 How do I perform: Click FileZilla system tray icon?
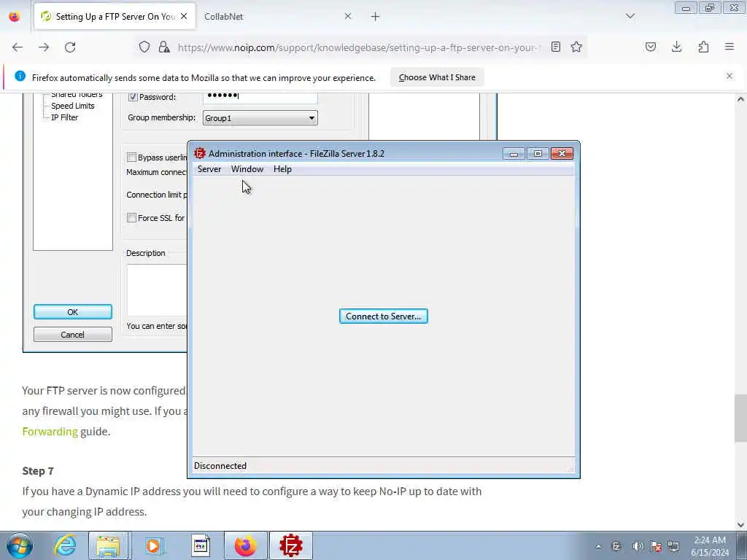(616, 546)
